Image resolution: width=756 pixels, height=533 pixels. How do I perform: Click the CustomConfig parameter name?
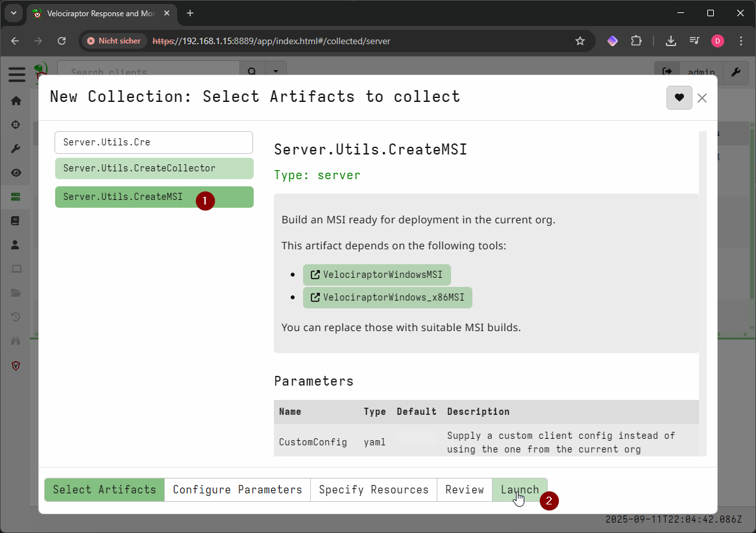[x=313, y=442]
